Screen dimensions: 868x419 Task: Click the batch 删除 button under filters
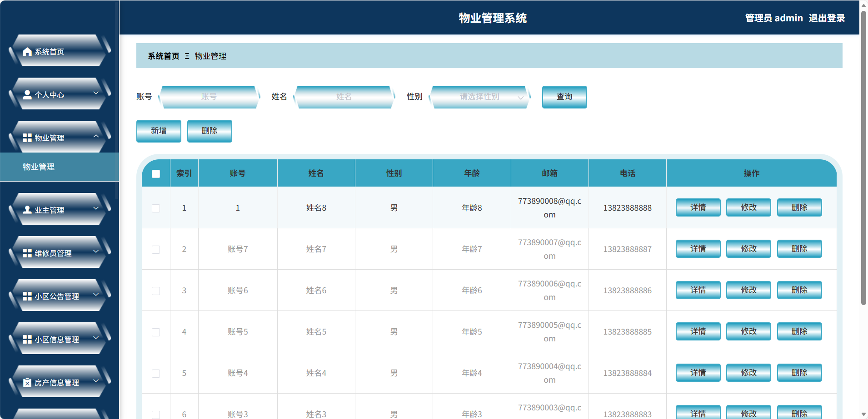(210, 131)
